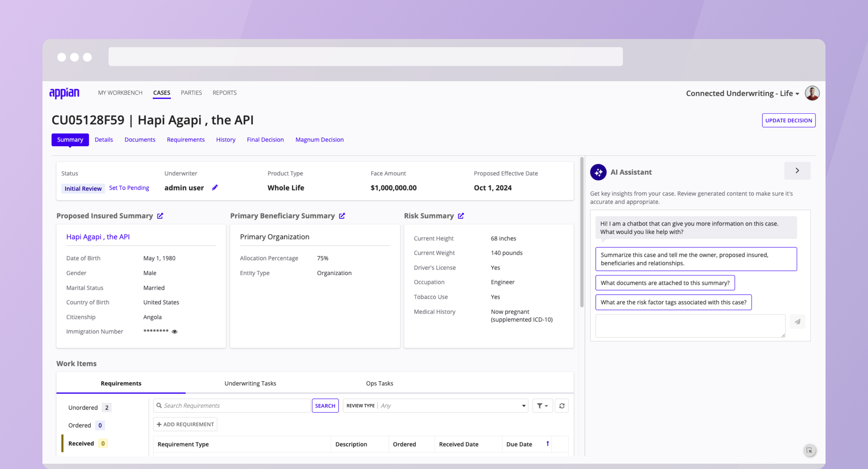Click the AI Assistant sparkle icon

click(x=598, y=172)
